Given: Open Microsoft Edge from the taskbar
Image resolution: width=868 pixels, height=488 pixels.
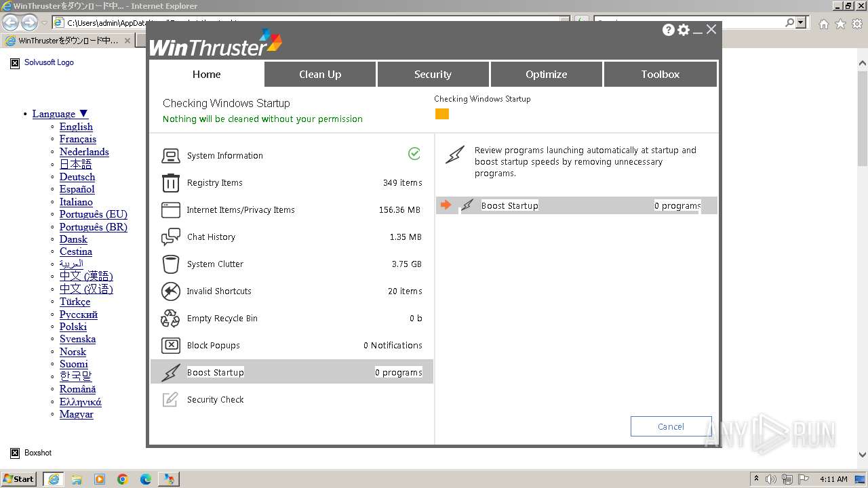Looking at the screenshot, I should [146, 479].
